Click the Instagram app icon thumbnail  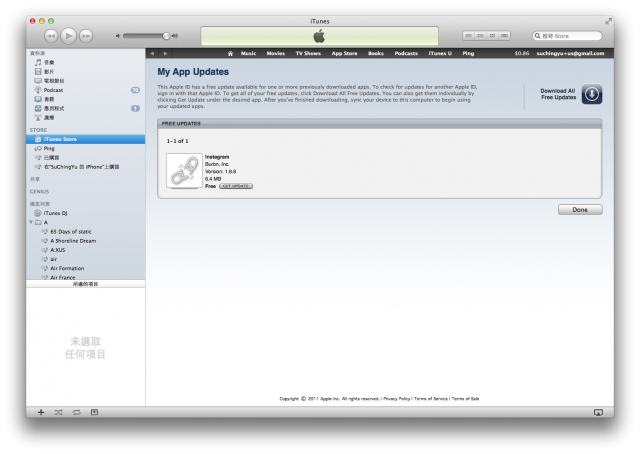(x=184, y=171)
